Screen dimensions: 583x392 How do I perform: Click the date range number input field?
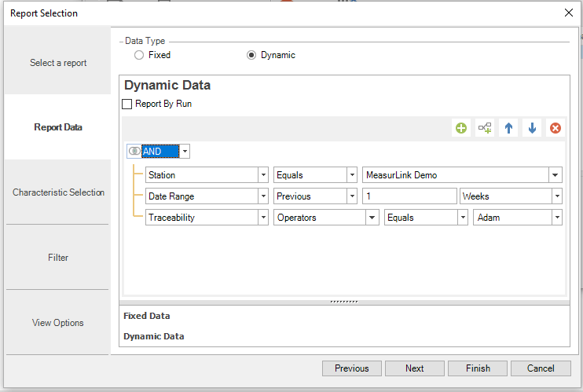409,196
